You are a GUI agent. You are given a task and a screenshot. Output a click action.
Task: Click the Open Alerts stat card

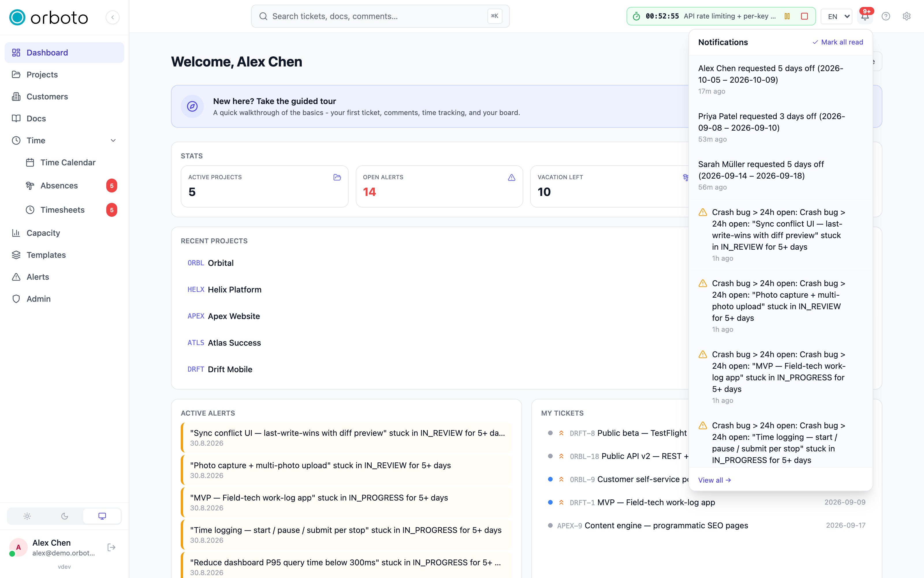click(439, 186)
